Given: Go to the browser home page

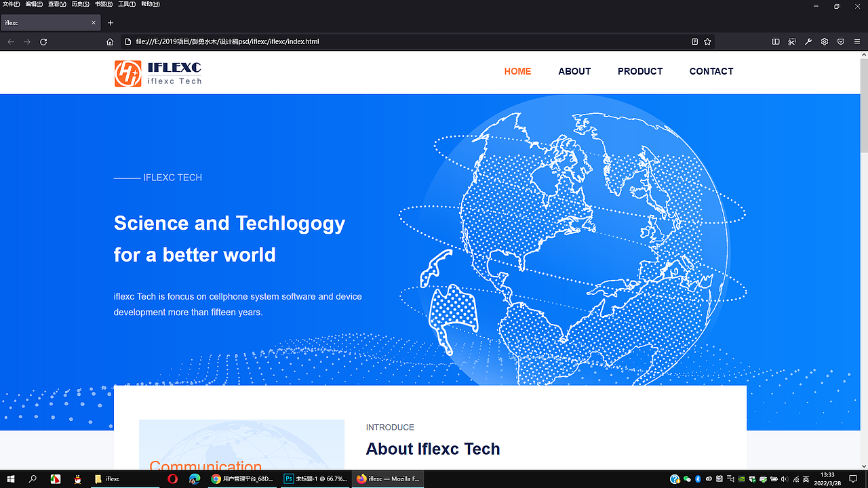Looking at the screenshot, I should (110, 42).
